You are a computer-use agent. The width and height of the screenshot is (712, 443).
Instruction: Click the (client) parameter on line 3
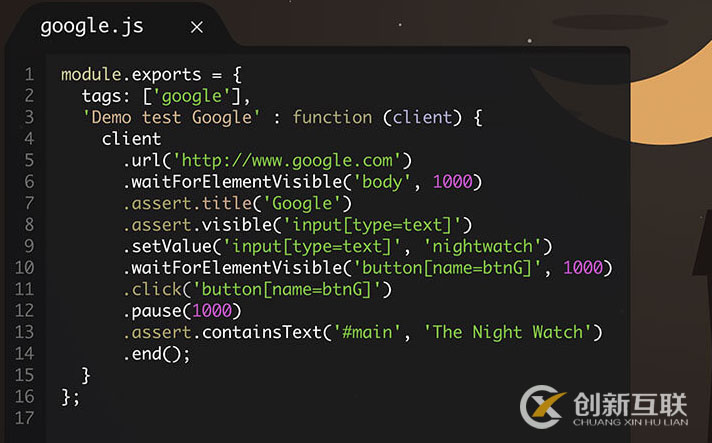[422, 118]
